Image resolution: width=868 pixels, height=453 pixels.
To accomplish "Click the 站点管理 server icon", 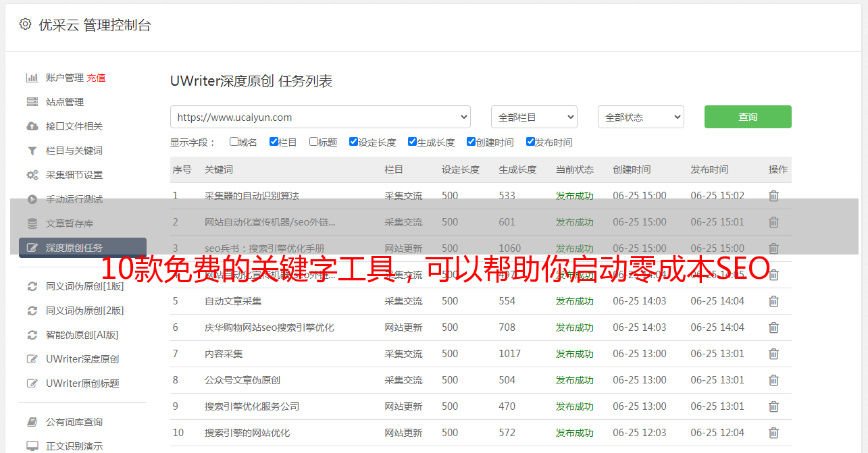I will pyautogui.click(x=32, y=102).
